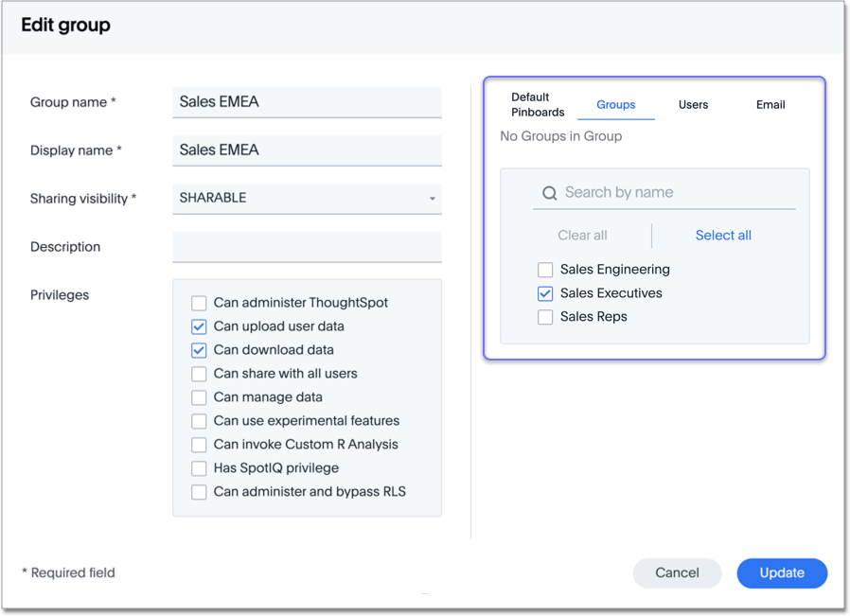Select the Sales Engineering group checkbox
This screenshot has height=616, width=850.
pos(545,270)
